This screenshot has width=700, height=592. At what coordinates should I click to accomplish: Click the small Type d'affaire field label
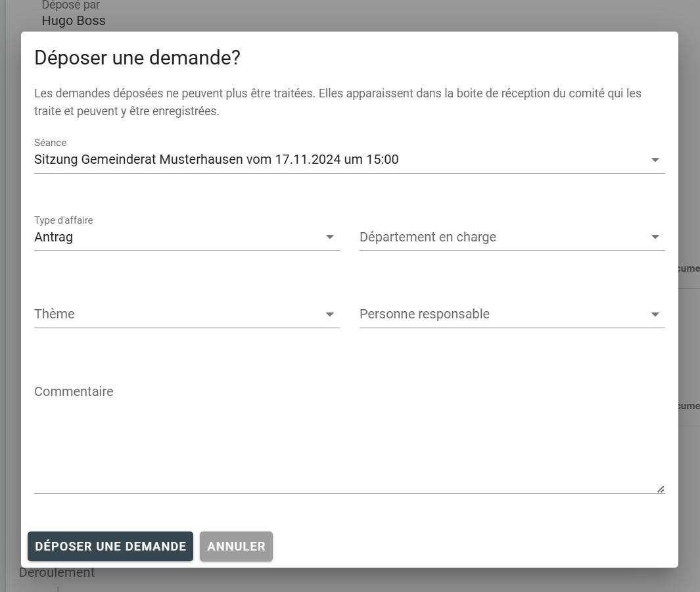point(63,220)
